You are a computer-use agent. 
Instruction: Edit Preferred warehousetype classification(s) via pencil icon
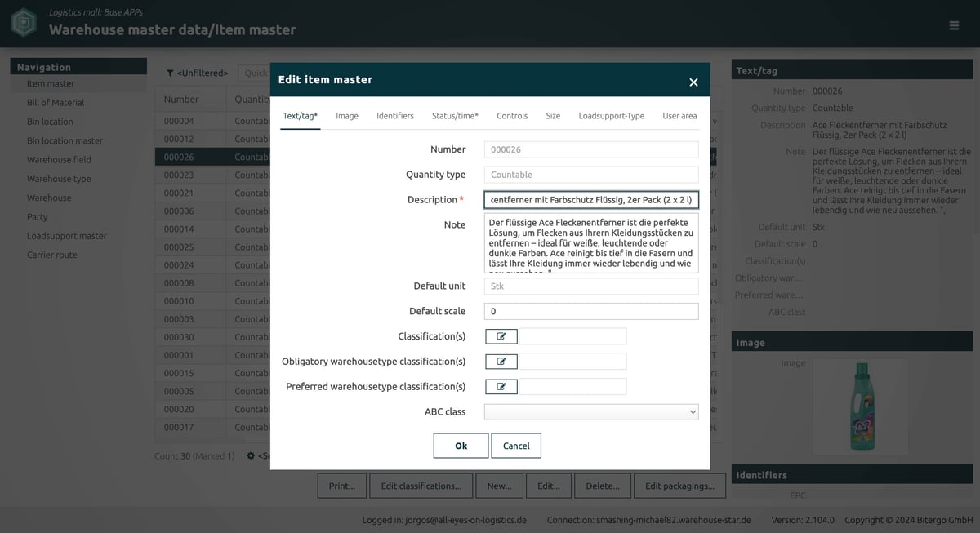click(501, 387)
